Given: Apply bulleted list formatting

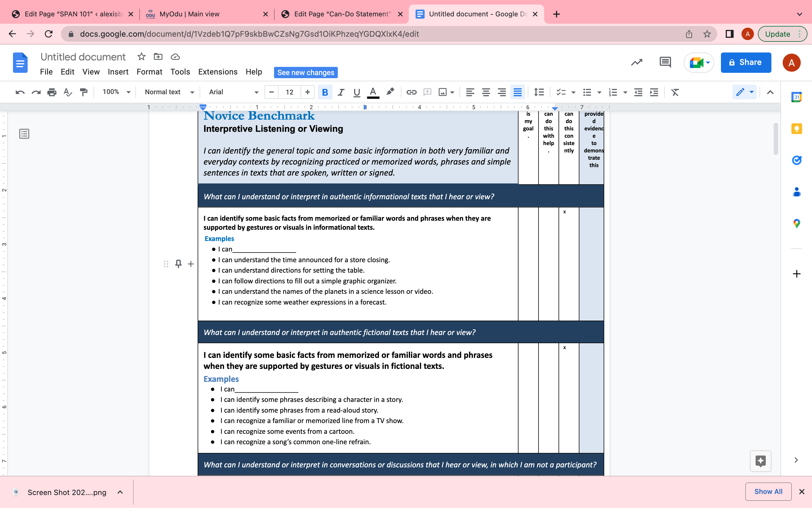Looking at the screenshot, I should (x=587, y=92).
